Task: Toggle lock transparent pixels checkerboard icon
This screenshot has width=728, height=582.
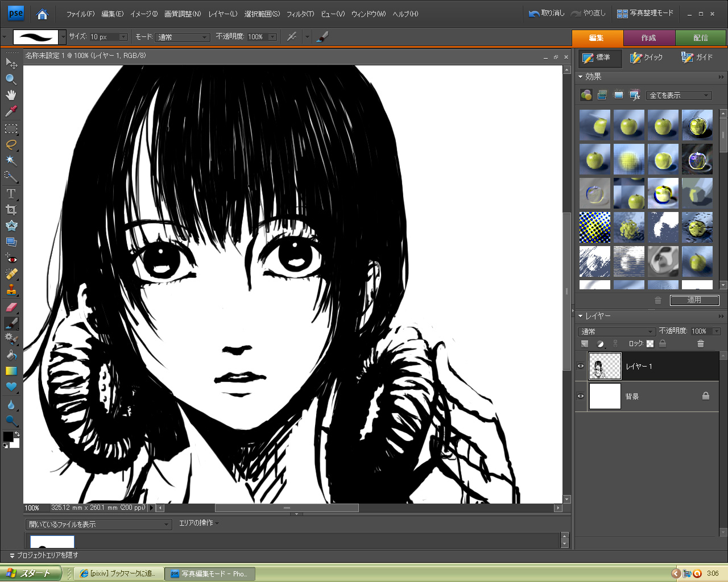Action: (x=650, y=344)
